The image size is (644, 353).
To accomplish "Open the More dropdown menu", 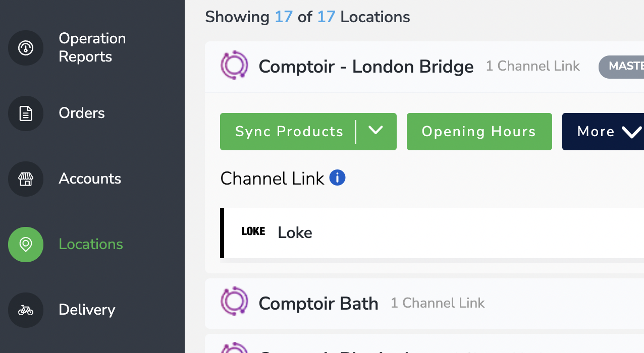I will (x=603, y=132).
